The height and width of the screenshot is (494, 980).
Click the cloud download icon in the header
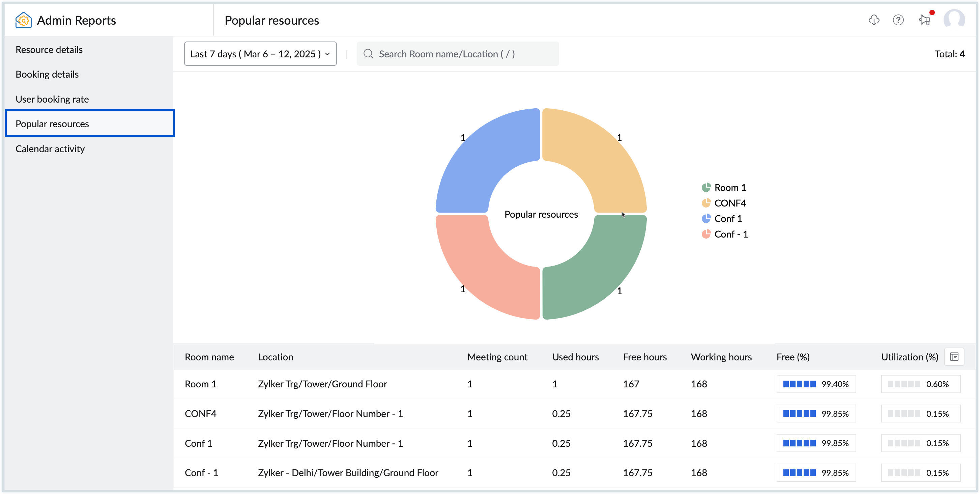[x=874, y=20]
